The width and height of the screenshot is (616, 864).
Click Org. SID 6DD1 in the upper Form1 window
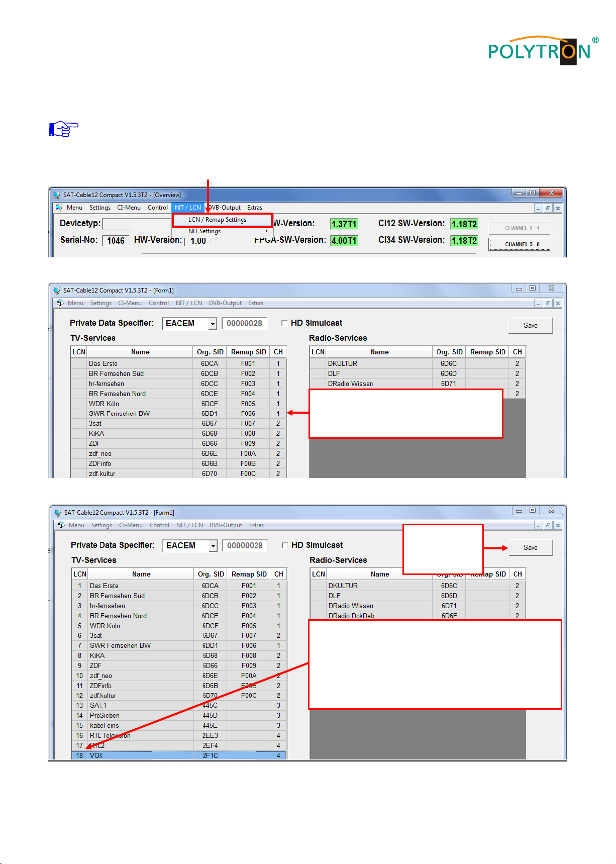(x=210, y=414)
